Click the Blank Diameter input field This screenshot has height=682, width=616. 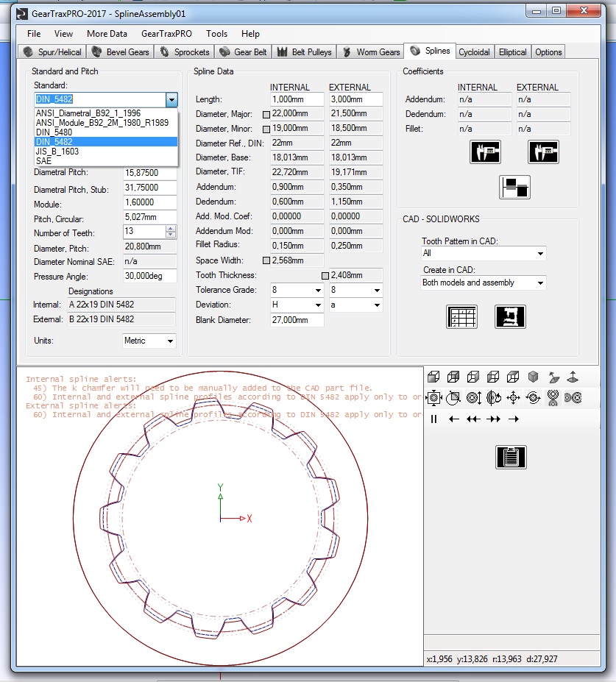pyautogui.click(x=297, y=320)
